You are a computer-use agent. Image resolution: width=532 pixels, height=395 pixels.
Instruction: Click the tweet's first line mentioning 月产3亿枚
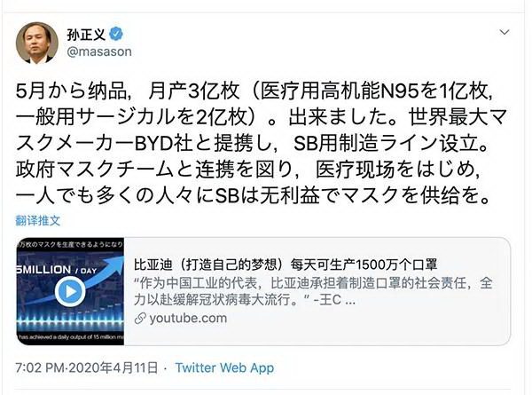point(254,91)
